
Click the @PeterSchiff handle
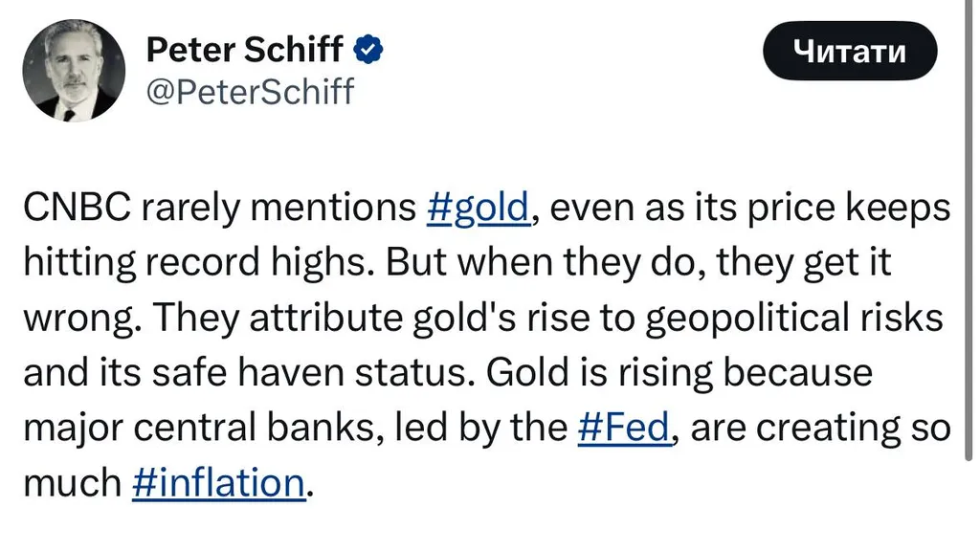tap(250, 92)
